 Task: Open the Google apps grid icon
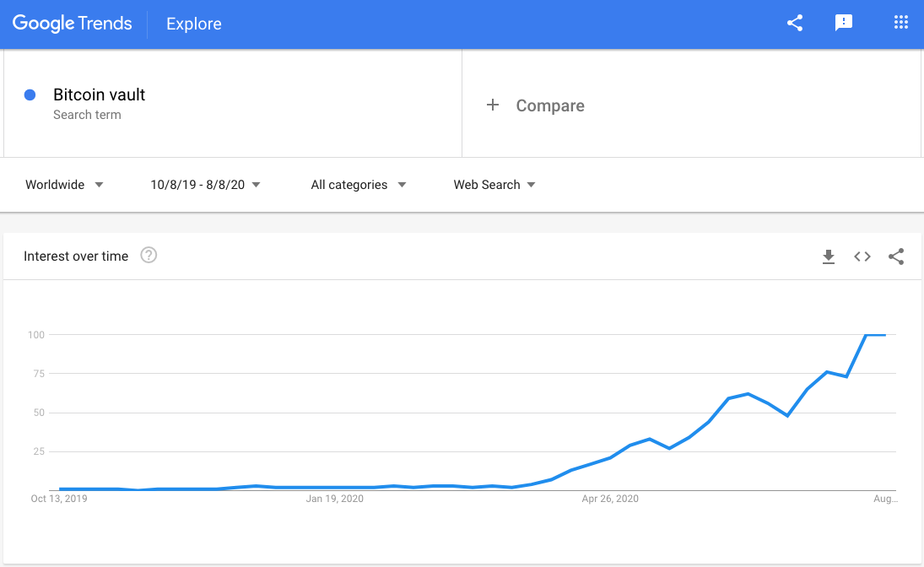(900, 23)
